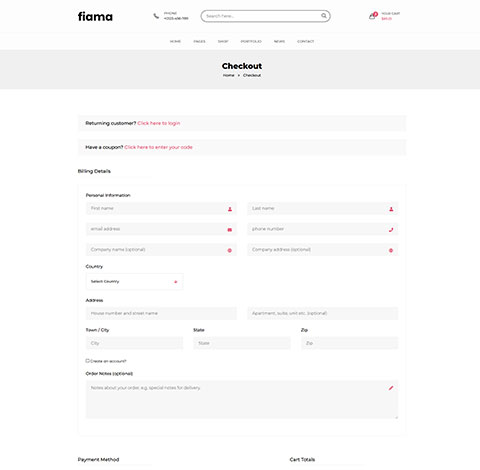Click user icon in Last name field
The image size is (480, 470).
point(391,209)
